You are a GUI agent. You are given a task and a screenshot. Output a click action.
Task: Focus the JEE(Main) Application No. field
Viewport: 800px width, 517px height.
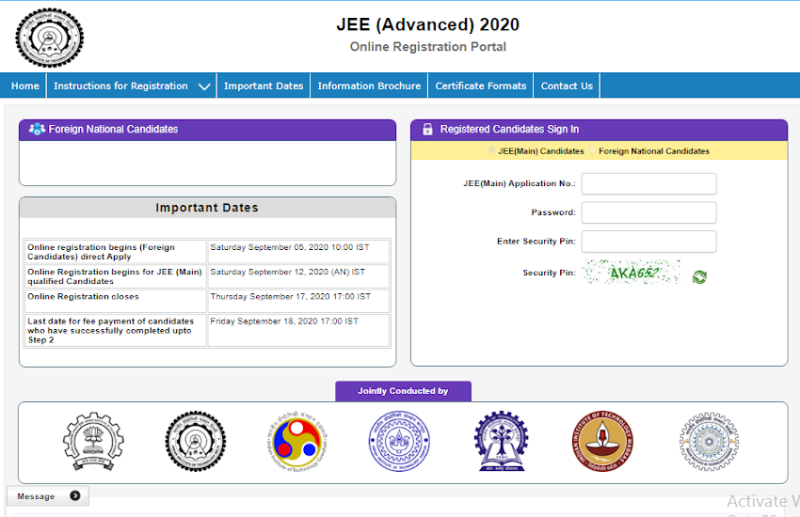[x=649, y=184]
